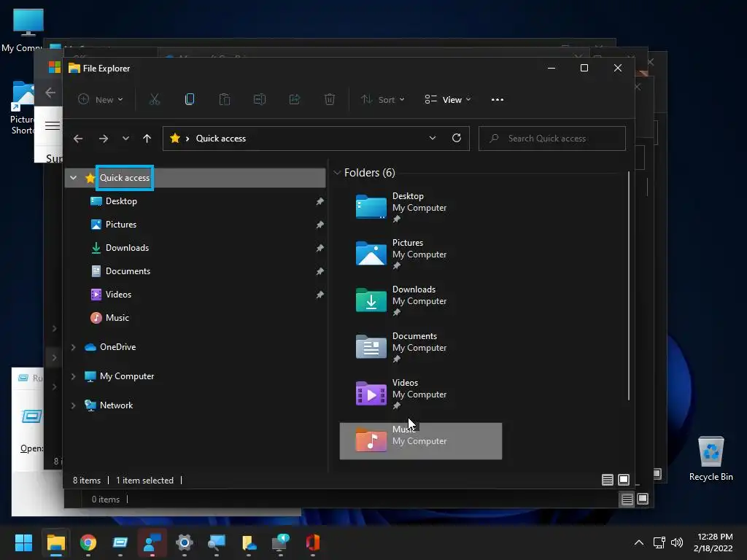Viewport: 747px width, 560px height.
Task: Click the address bar star icon
Action: tap(175, 138)
